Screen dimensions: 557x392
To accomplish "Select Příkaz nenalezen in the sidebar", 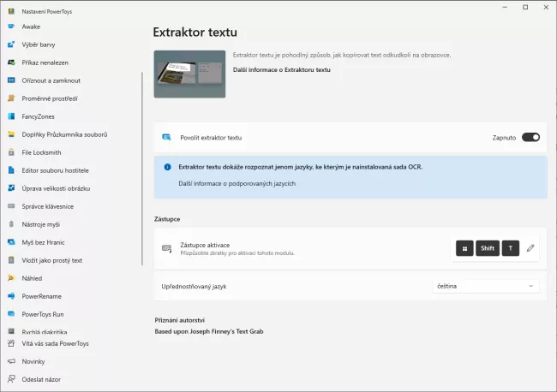I will (x=47, y=62).
